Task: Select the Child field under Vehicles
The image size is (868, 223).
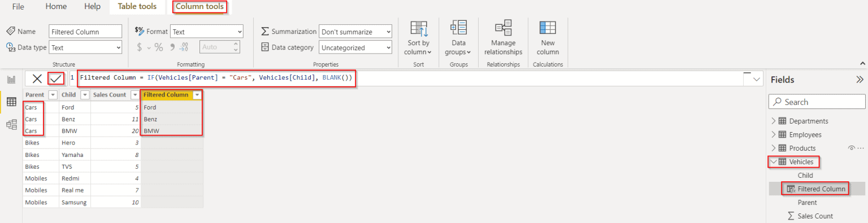Action: pos(805,175)
